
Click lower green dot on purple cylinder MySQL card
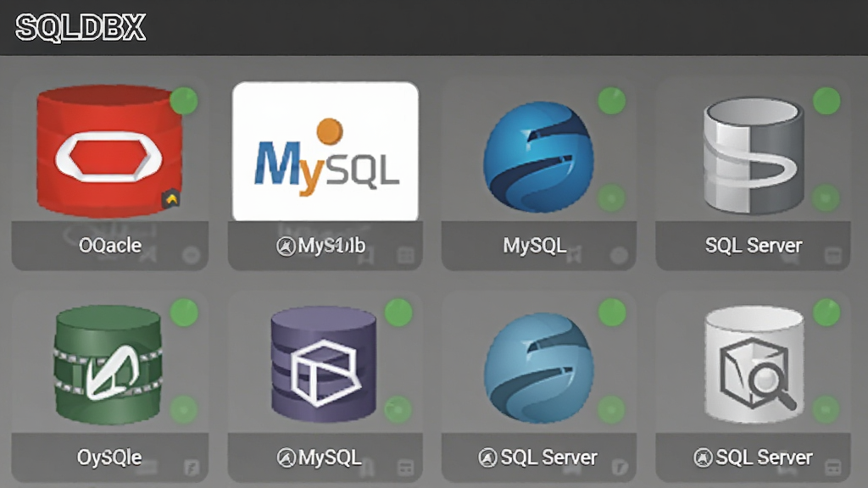[x=398, y=409]
